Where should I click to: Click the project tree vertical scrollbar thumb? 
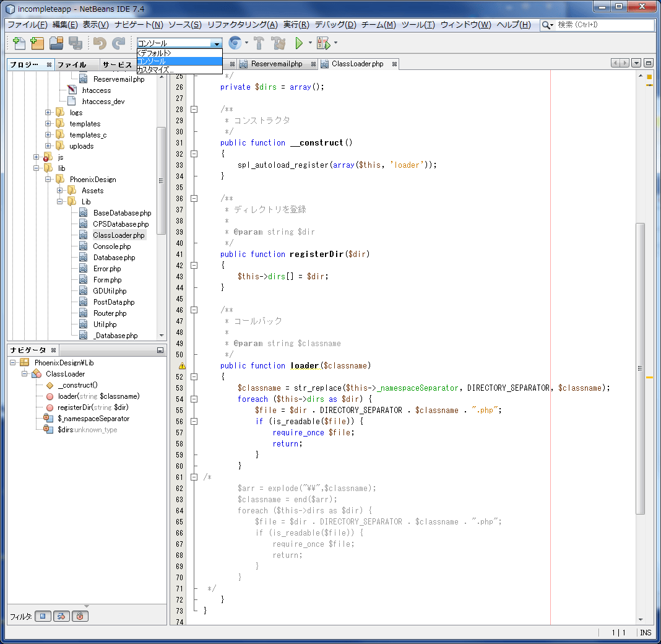[161, 180]
